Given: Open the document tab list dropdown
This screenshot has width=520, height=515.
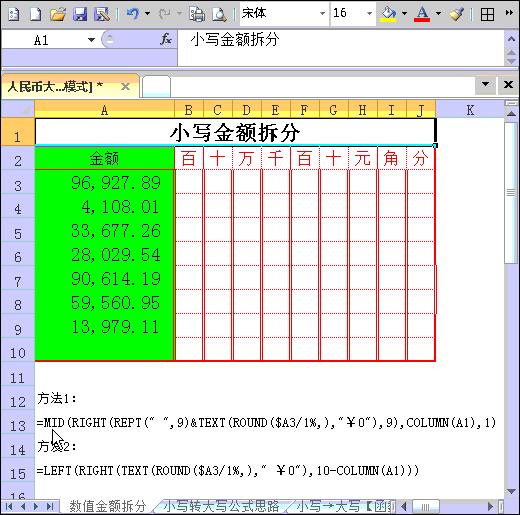Looking at the screenshot, I should click(486, 84).
